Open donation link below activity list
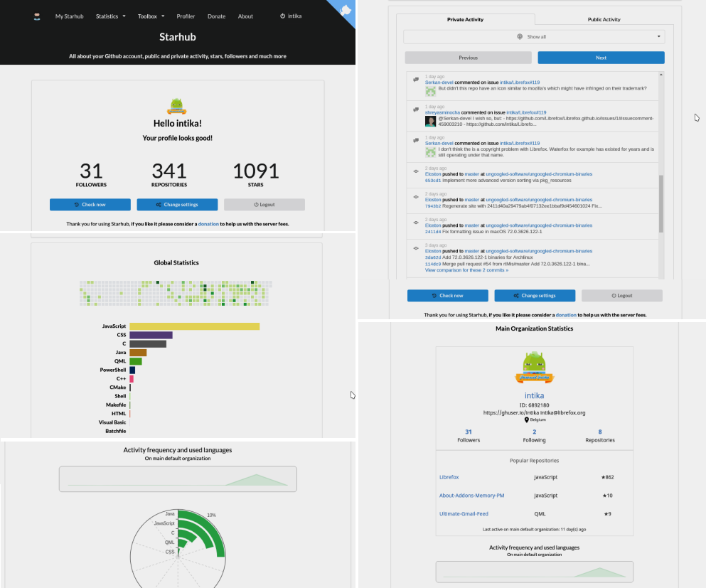The image size is (706, 588). [566, 315]
